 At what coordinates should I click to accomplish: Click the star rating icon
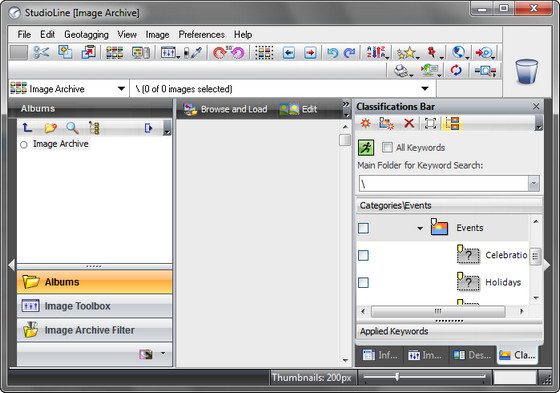pyautogui.click(x=406, y=53)
